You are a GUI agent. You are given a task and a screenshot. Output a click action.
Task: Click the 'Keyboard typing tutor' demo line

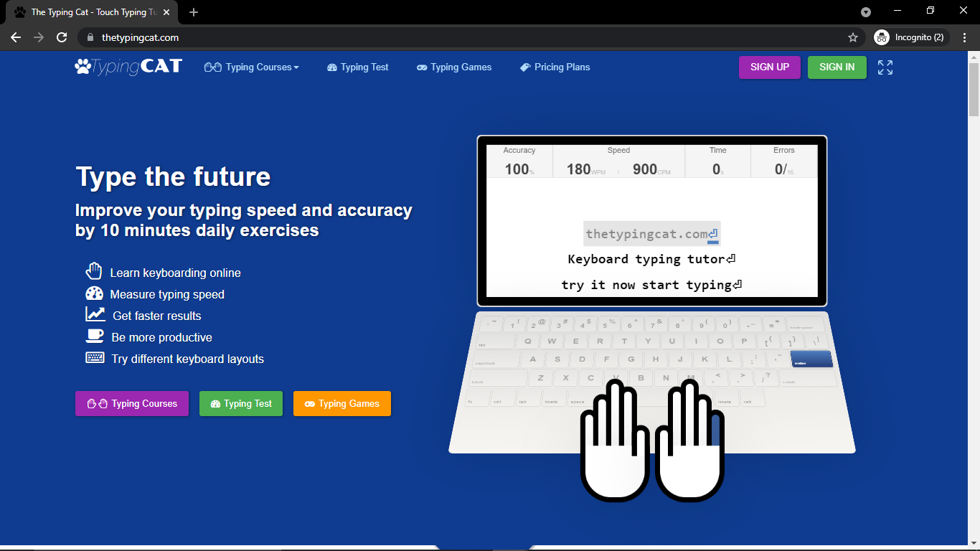(651, 259)
